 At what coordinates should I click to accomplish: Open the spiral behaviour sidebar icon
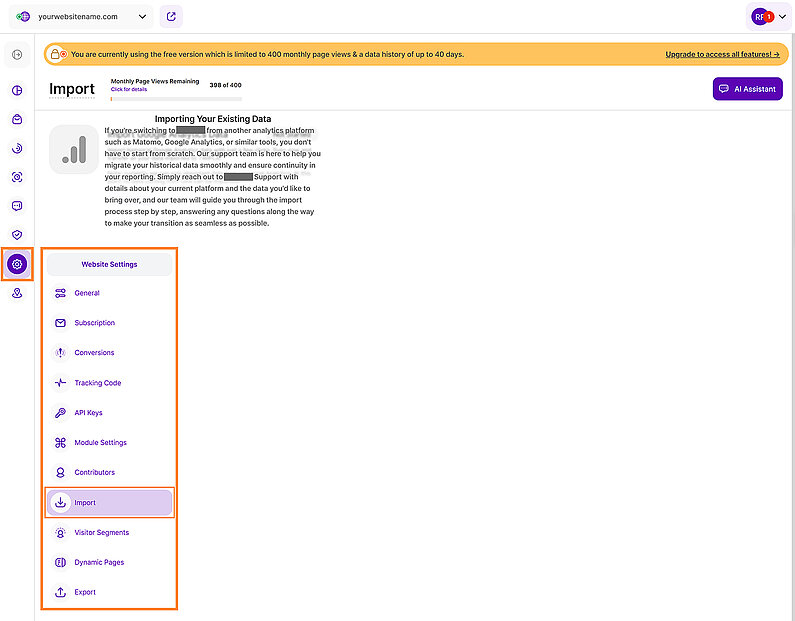(x=17, y=149)
